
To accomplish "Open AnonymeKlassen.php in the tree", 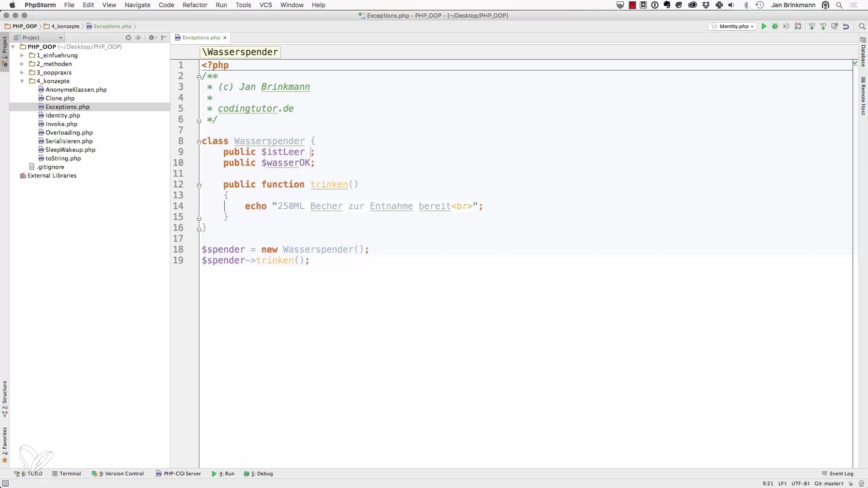I will [x=76, y=89].
